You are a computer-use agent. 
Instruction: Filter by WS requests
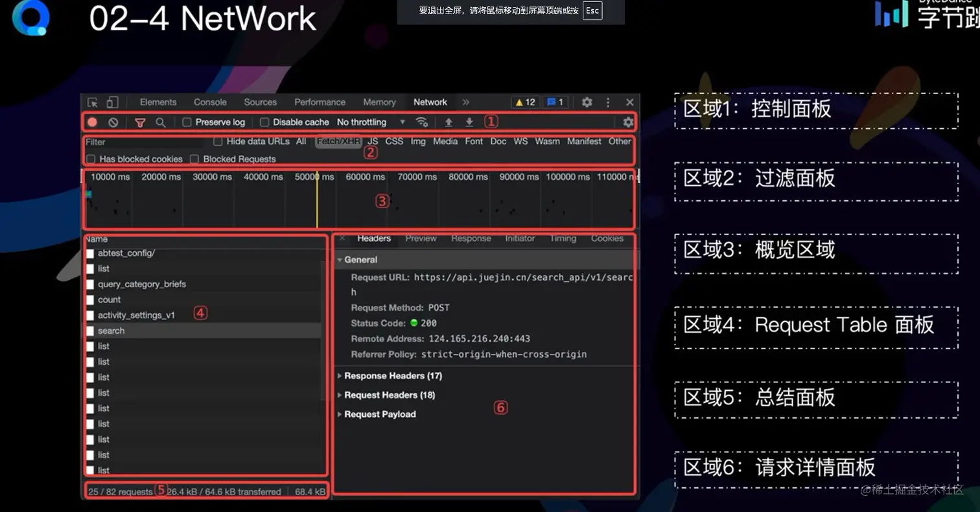point(521,141)
